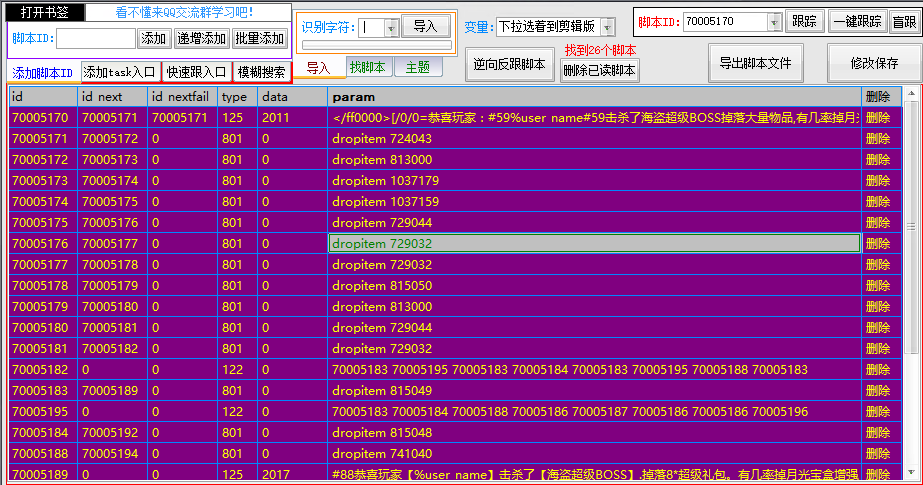
Task: Click the 逆向反跟脚本 button
Action: (x=510, y=64)
